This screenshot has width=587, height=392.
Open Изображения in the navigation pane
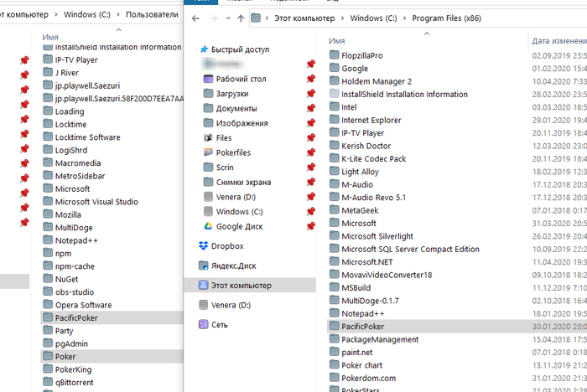[242, 123]
